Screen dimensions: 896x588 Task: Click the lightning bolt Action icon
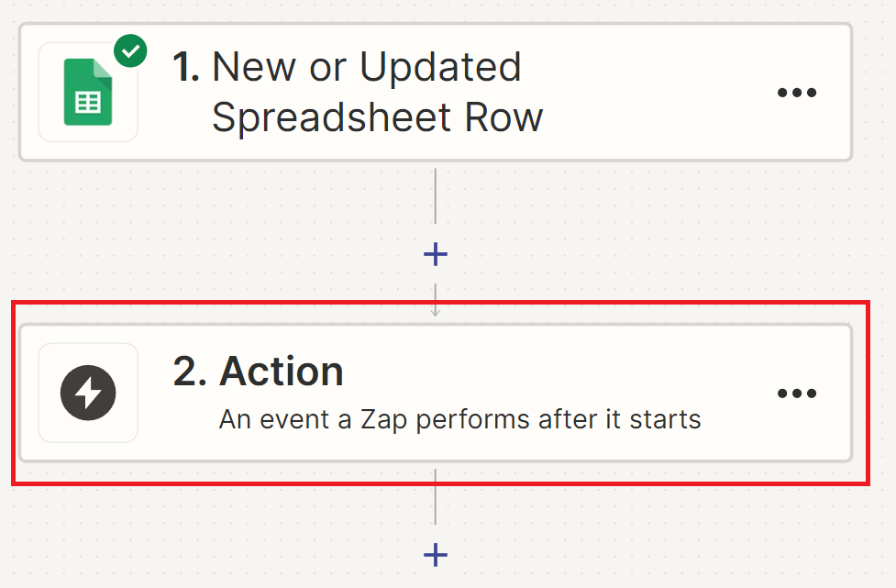click(88, 393)
